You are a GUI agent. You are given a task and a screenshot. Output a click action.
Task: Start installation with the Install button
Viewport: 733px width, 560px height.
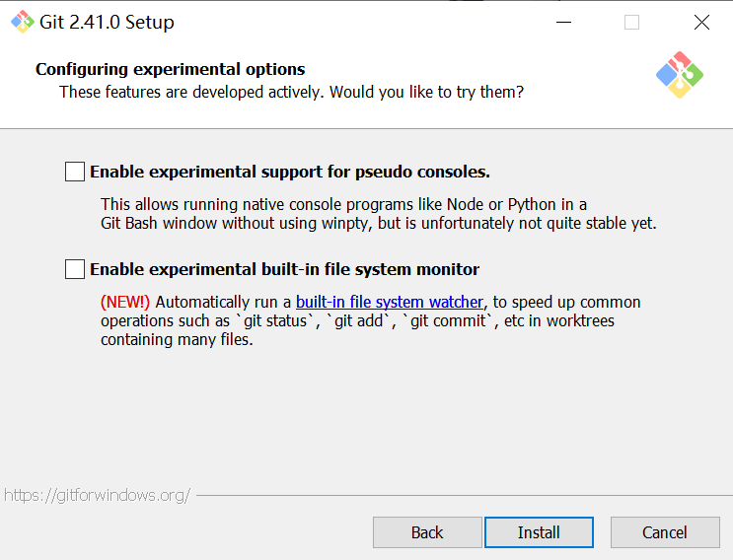(x=539, y=532)
